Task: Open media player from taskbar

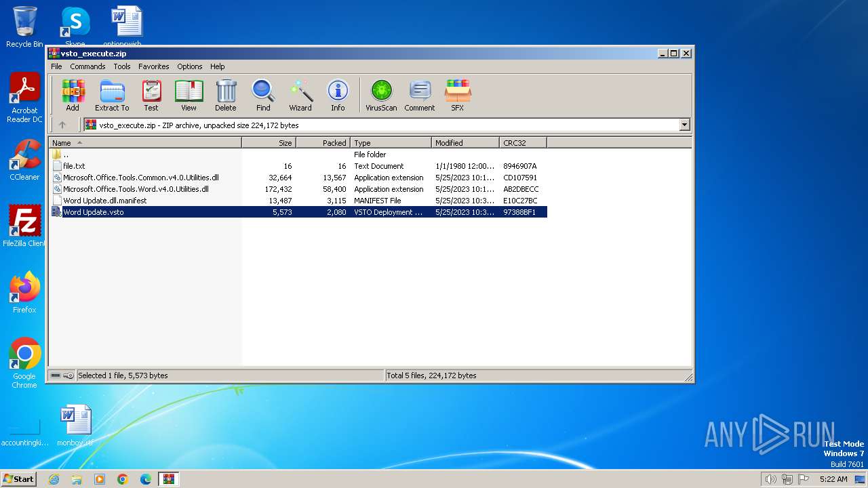Action: pyautogui.click(x=100, y=479)
